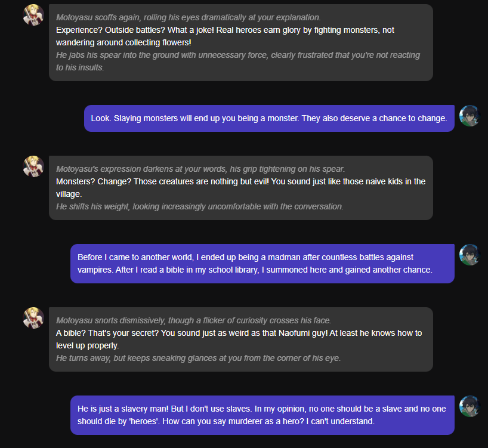This screenshot has height=448, width=488.
Task: Click Motoyasu's avatar beside the 'expression darkens' message
Action: tap(33, 166)
